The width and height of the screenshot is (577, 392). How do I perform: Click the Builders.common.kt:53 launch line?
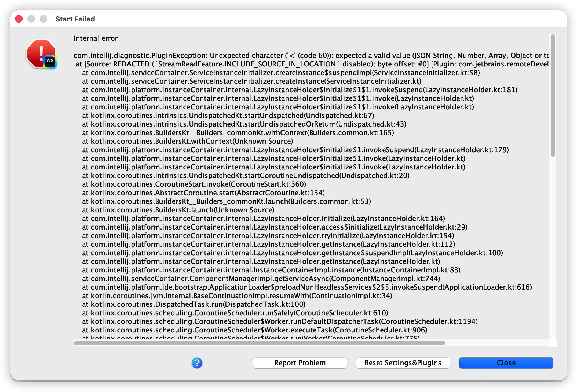pos(227,201)
